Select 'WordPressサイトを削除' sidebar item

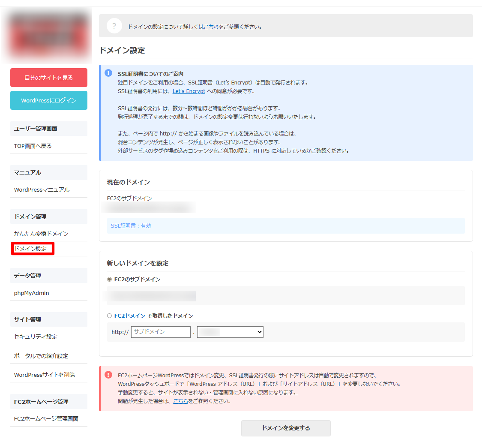(x=44, y=375)
